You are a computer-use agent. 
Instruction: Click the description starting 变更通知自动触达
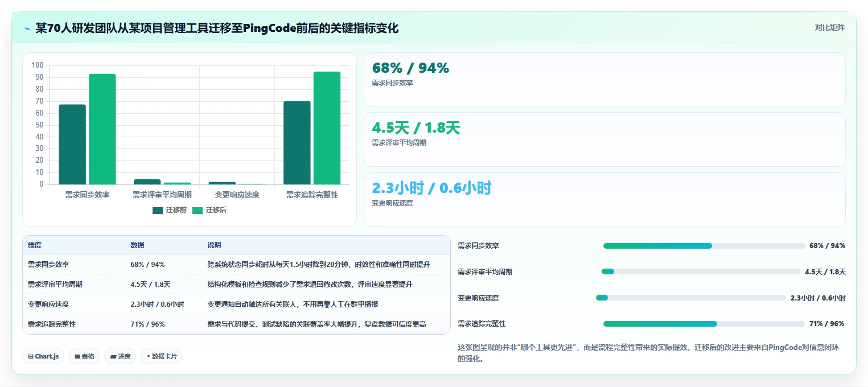pos(293,304)
